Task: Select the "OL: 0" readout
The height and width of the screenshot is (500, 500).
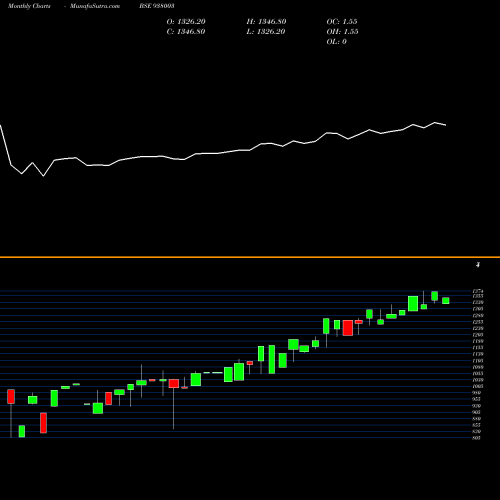Action: [337, 42]
